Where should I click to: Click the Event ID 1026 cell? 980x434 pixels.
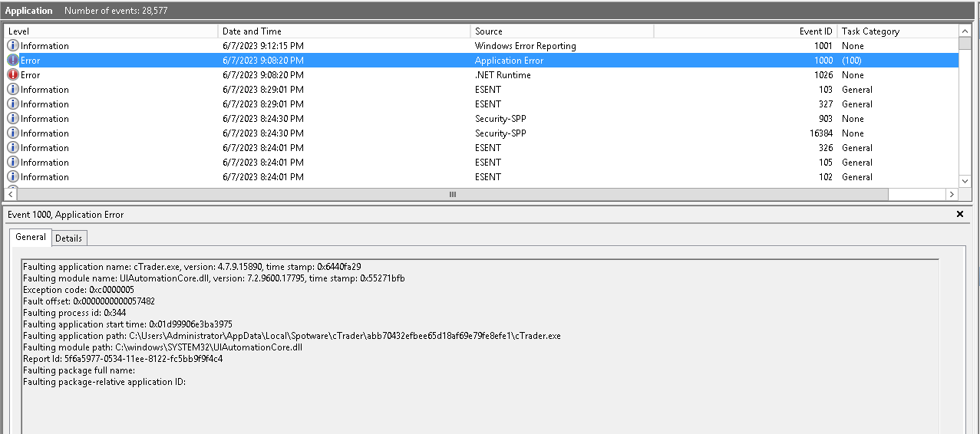coord(823,75)
